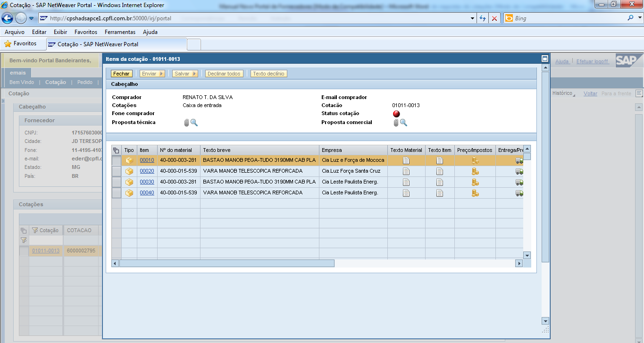
Task: Select row of item 00030 via row selector
Action: coord(116,182)
